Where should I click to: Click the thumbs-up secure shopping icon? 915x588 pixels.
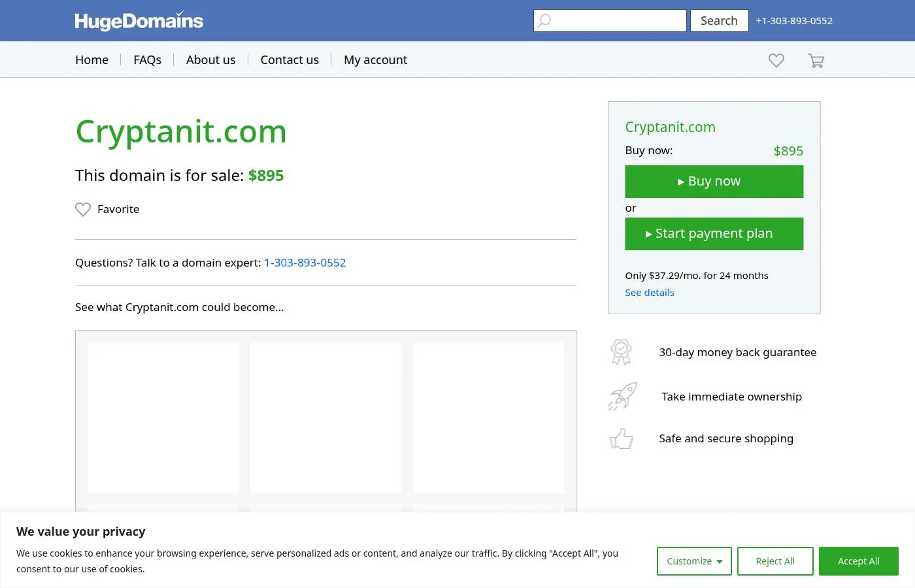point(622,438)
